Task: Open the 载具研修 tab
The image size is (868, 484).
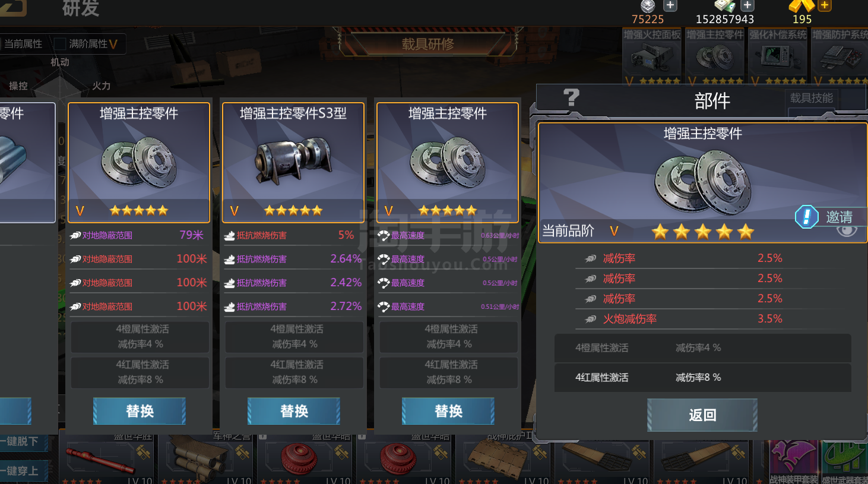Action: pyautogui.click(x=427, y=44)
